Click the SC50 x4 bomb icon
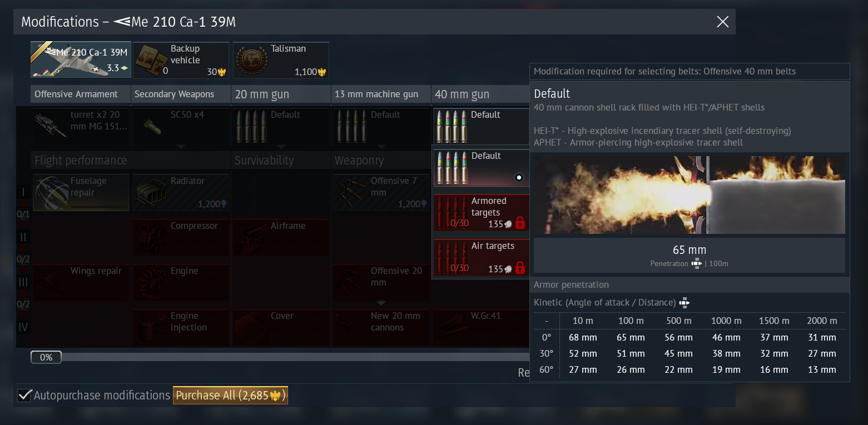The width and height of the screenshot is (868, 425). point(151,126)
